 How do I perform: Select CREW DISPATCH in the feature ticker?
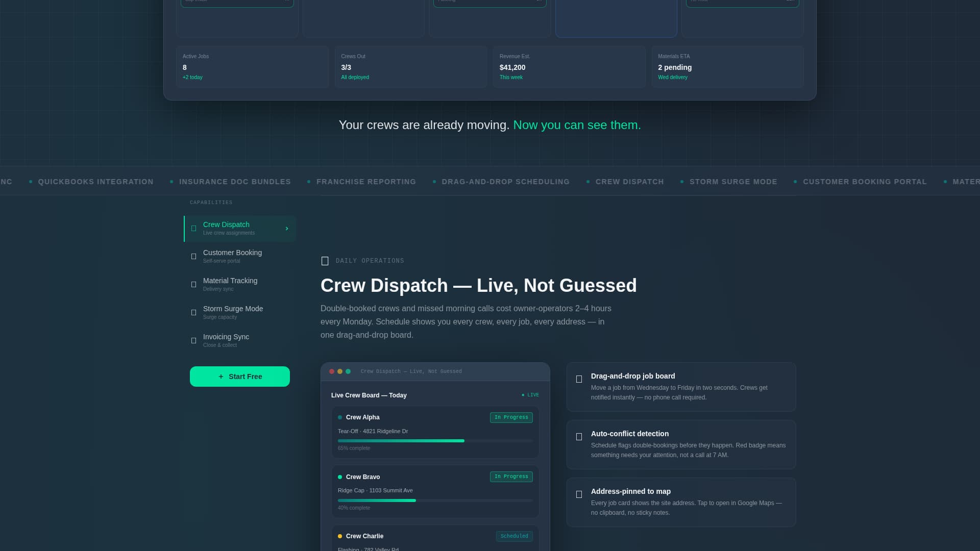[629, 182]
